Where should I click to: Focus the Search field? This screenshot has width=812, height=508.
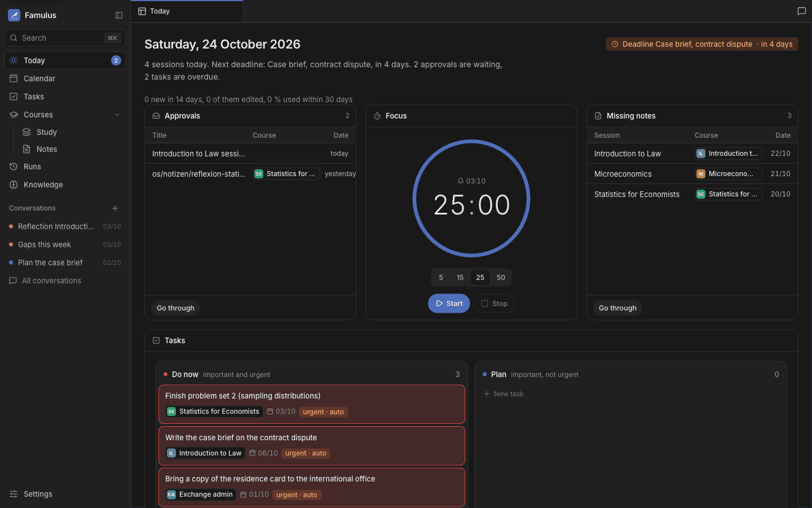[65, 38]
